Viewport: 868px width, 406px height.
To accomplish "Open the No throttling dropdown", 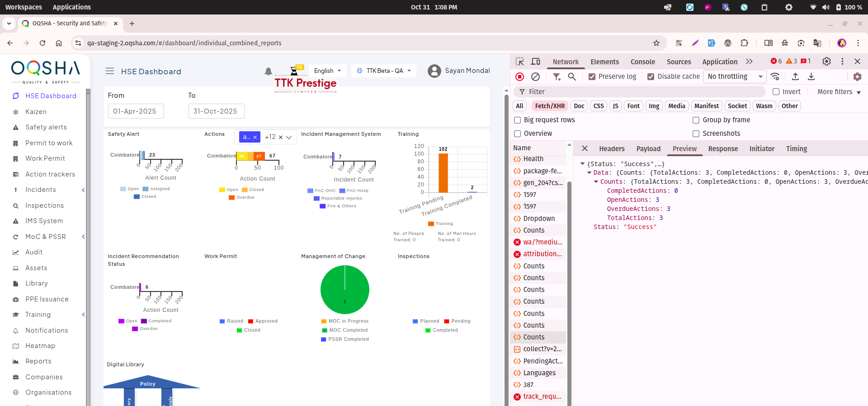I will (734, 76).
